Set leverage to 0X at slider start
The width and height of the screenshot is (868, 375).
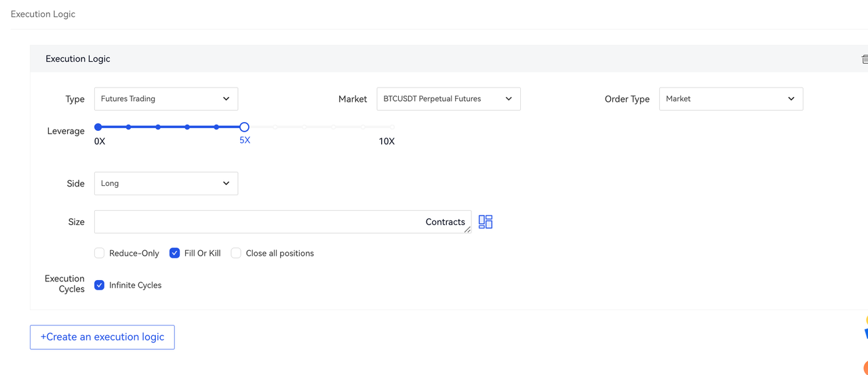98,127
